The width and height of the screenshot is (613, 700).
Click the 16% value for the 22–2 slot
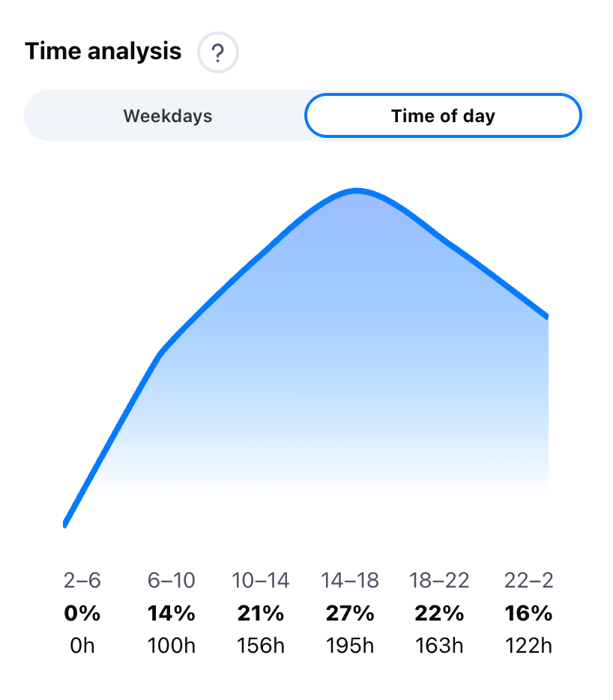(527, 613)
